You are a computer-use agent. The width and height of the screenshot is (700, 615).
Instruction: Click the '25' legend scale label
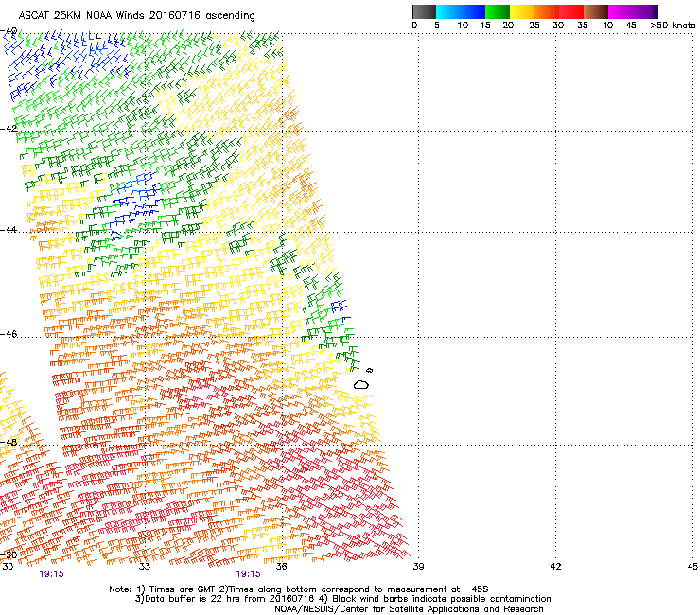pyautogui.click(x=534, y=26)
